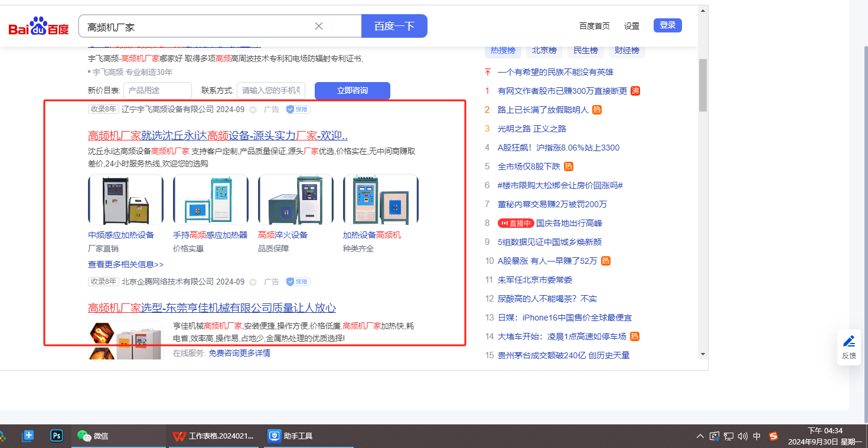The width and height of the screenshot is (868, 448).
Task: Click the 保障 badge next to 北京企腾网络技术有限公司
Action: [x=299, y=282]
